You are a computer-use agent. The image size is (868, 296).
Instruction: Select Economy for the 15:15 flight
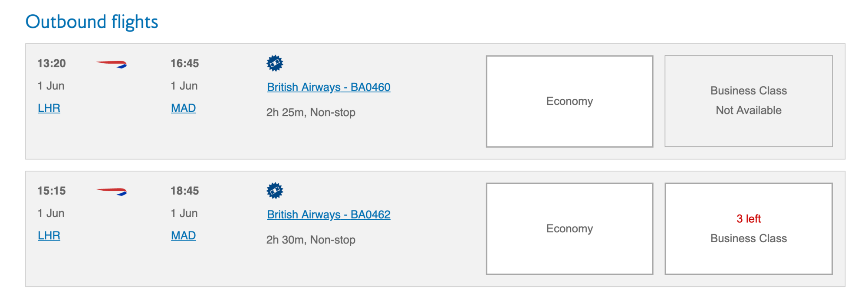(x=569, y=228)
